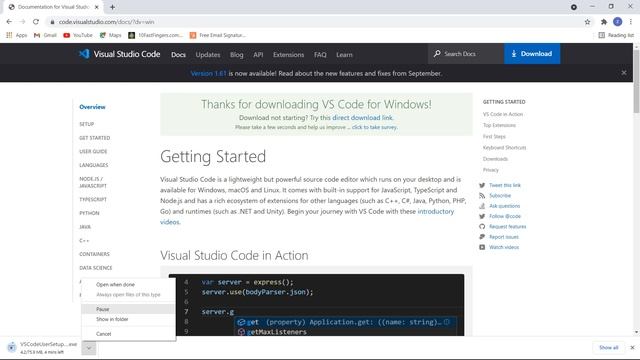Jump to Downloads section
The image size is (640, 360).
[x=496, y=159]
